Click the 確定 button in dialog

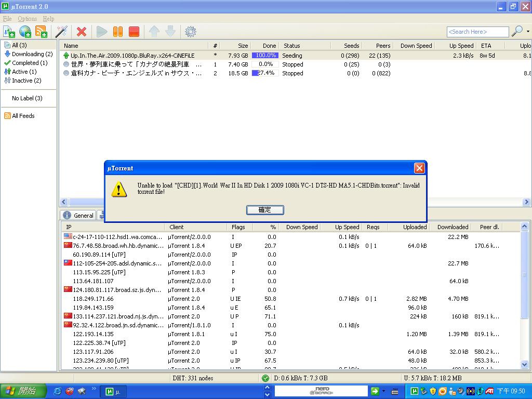point(265,210)
